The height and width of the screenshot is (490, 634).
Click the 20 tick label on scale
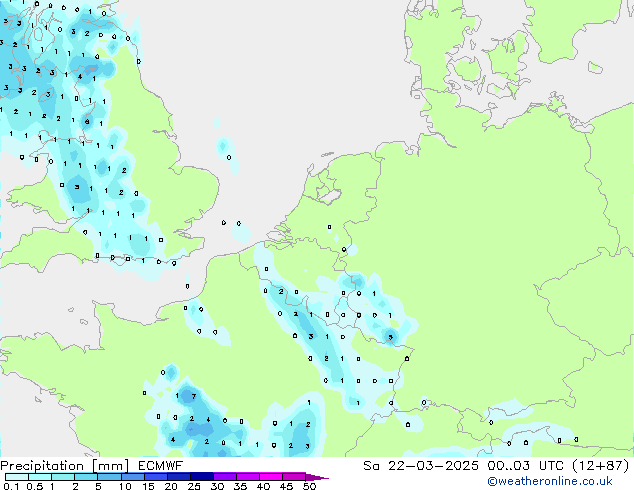[x=170, y=486]
